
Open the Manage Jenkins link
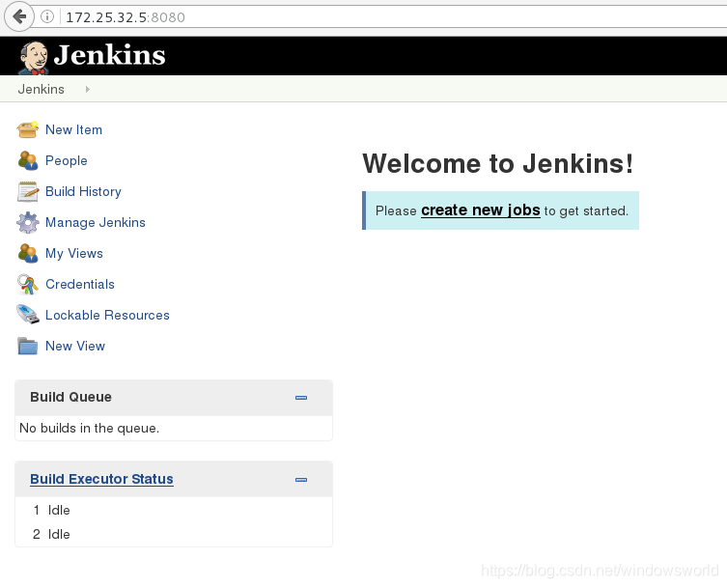point(96,223)
